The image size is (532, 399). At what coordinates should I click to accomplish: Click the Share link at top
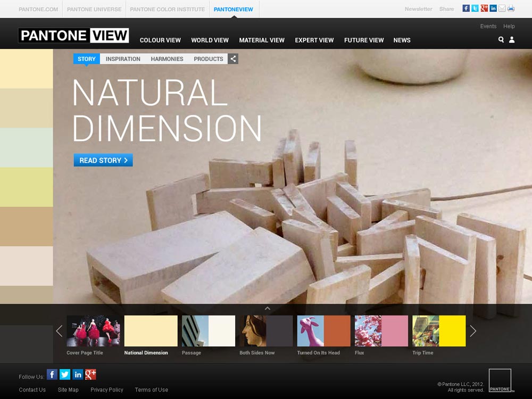[x=446, y=9]
